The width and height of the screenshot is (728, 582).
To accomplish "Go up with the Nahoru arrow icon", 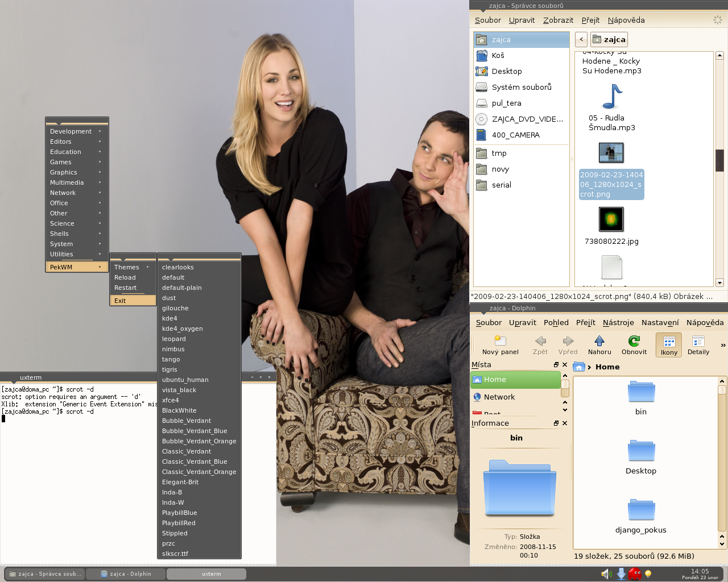I will [599, 341].
